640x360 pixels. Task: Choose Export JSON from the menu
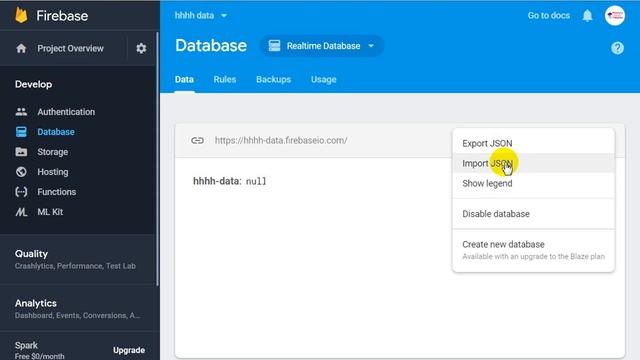click(x=533, y=143)
